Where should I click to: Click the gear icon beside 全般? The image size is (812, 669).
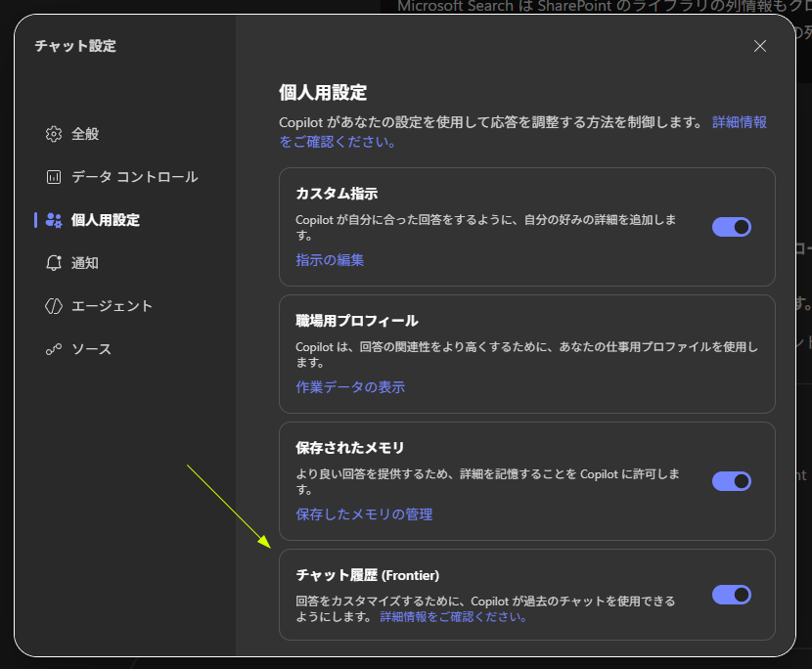54,134
